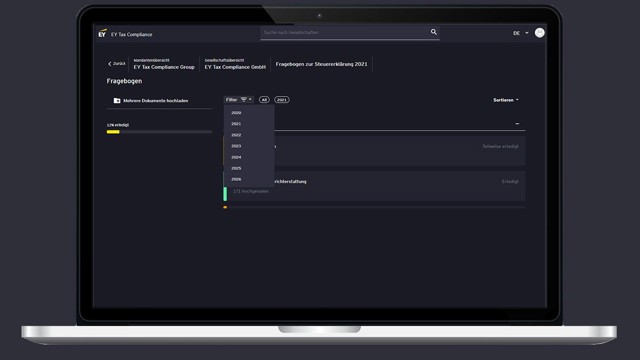Screen dimensions: 640x360
Task: Open the user avatar menu
Action: pos(540,33)
